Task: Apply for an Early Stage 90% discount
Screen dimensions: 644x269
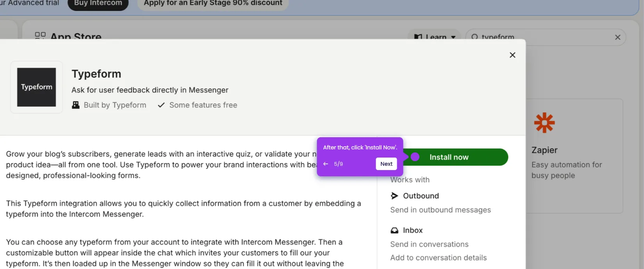Action: [x=213, y=4]
